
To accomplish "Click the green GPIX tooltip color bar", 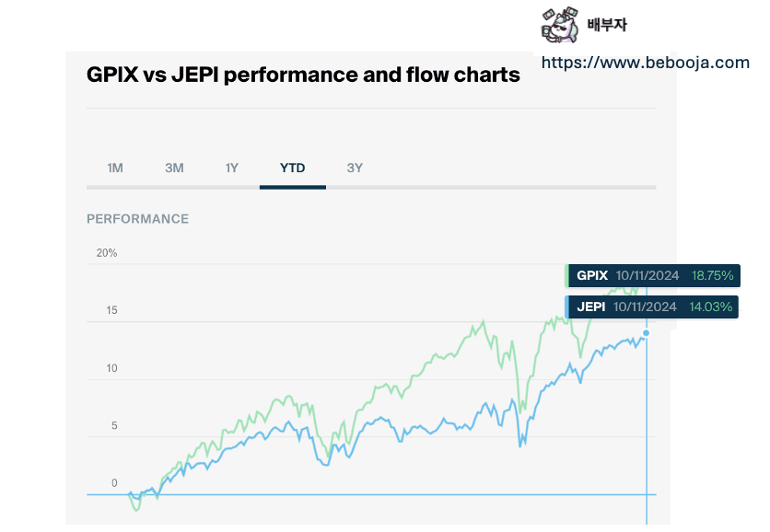I will click(566, 275).
